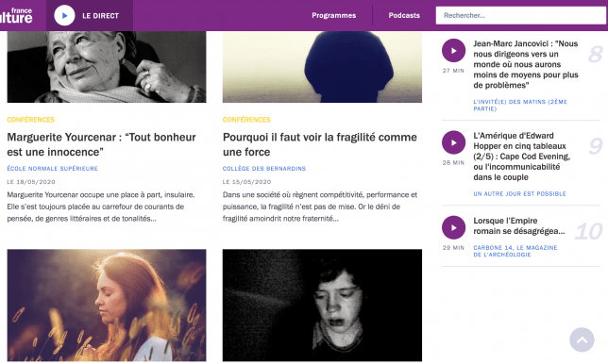Screen dimensions: 608x364
Task: Open 'Pourquoi il faut voir la fragilité' article
Action: coord(319,144)
